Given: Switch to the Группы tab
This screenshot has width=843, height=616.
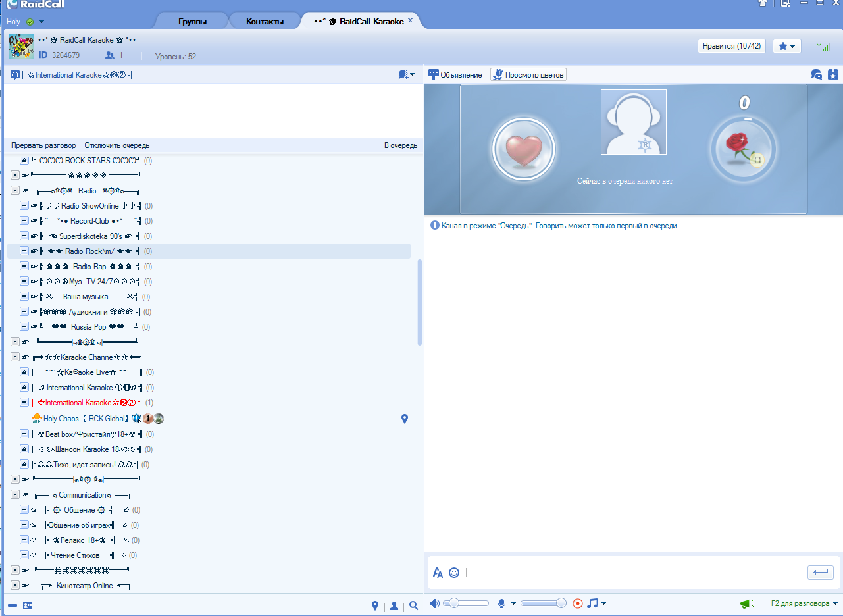Looking at the screenshot, I should [x=192, y=22].
